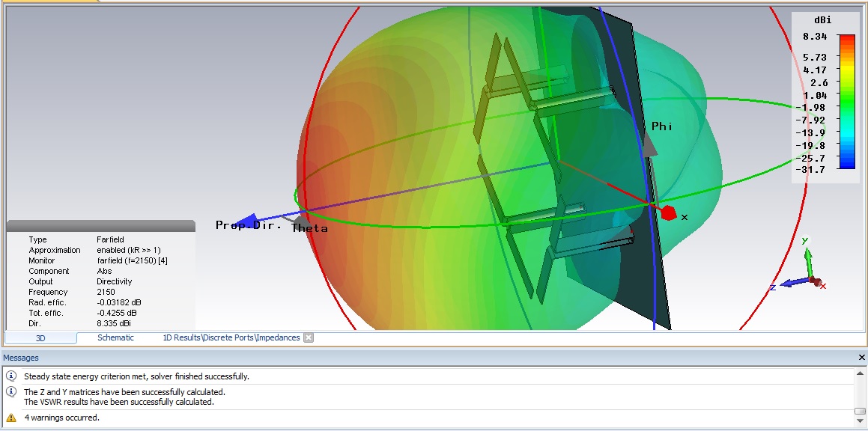The height and width of the screenshot is (431, 868).
Task: Click the Output value Directivity
Action: pyautogui.click(x=114, y=281)
